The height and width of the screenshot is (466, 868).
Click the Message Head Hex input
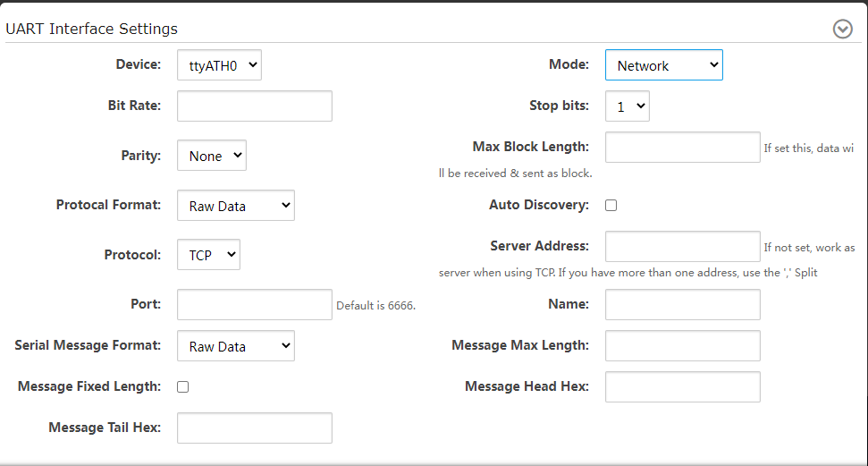tap(682, 386)
